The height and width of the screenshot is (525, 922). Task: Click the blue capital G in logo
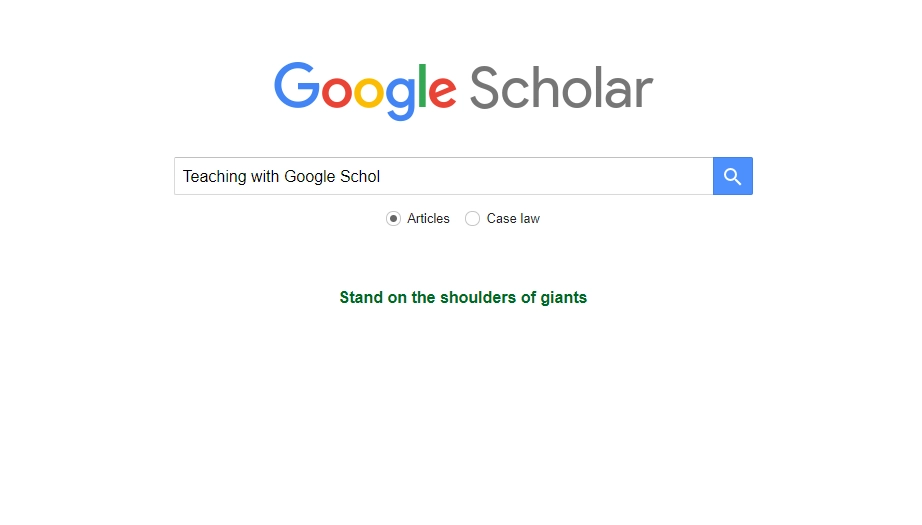click(296, 86)
